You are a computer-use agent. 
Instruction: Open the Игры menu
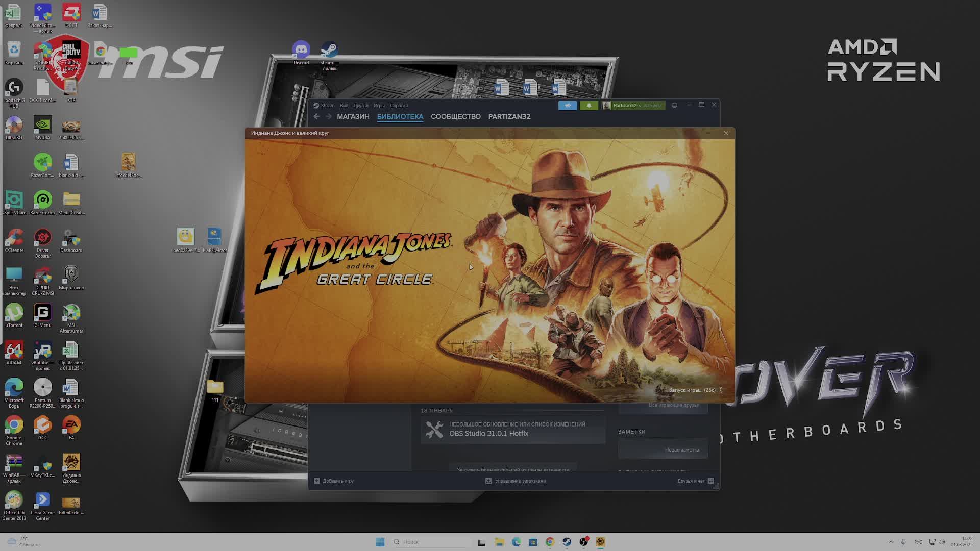[379, 106]
